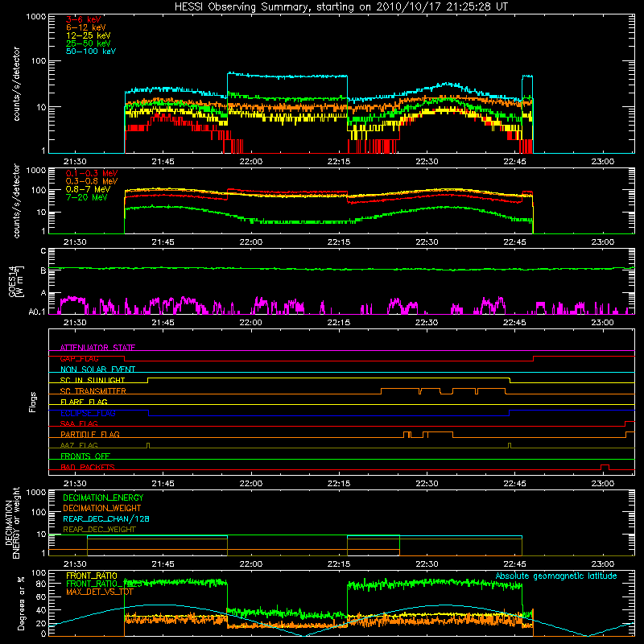
Task: Click the 21:45 time tick under GOES panel
Action: 163,323
